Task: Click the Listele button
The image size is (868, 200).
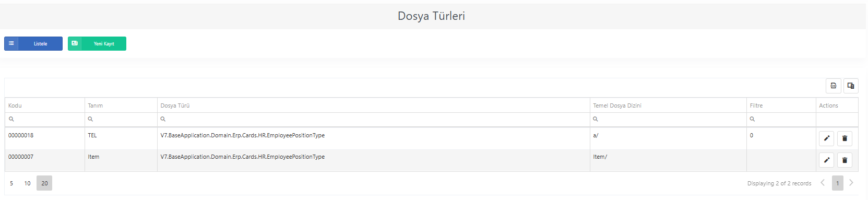Action: click(33, 43)
